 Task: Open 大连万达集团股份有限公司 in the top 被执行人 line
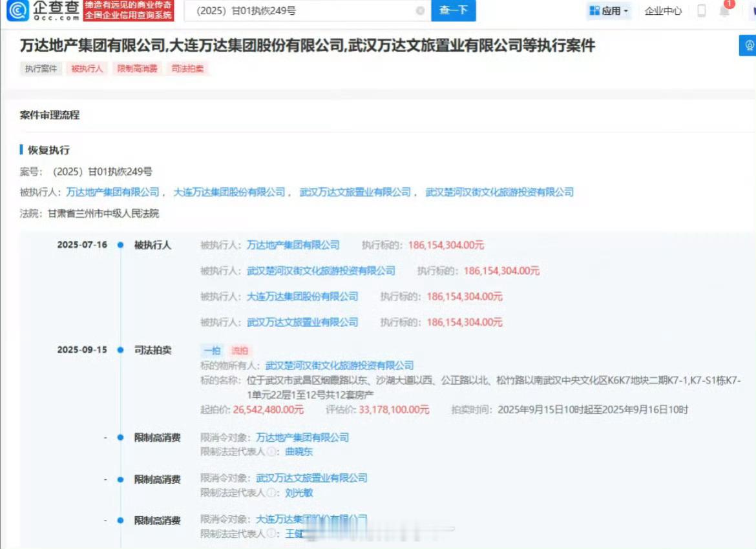[x=229, y=192]
